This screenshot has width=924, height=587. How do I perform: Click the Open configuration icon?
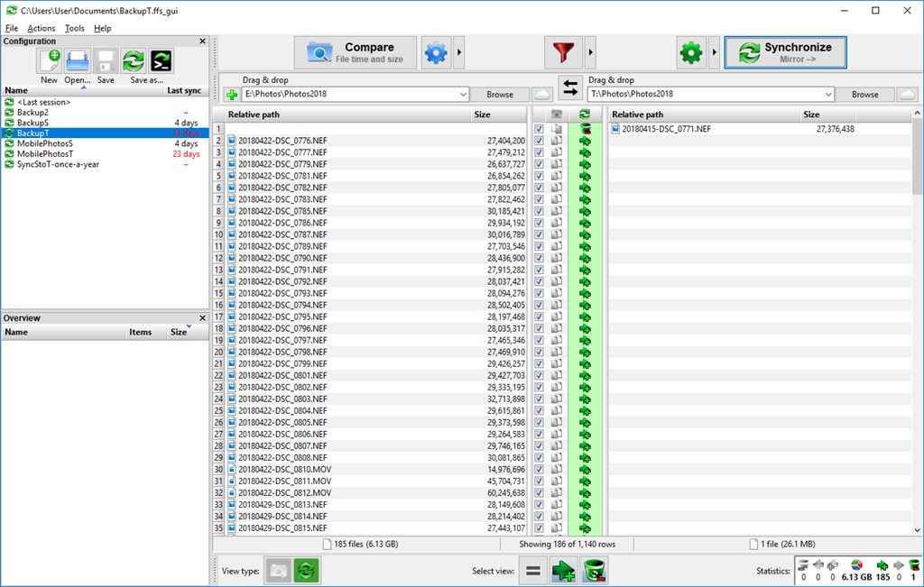78,61
